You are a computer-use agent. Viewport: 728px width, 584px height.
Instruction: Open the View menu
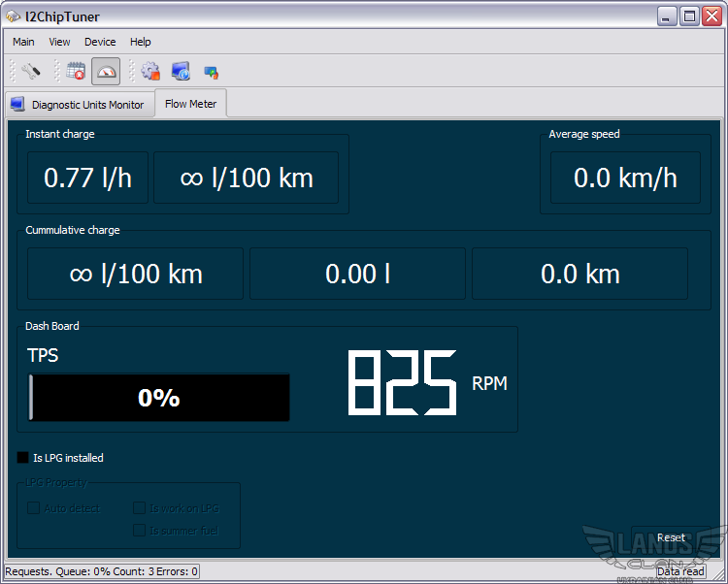click(59, 42)
